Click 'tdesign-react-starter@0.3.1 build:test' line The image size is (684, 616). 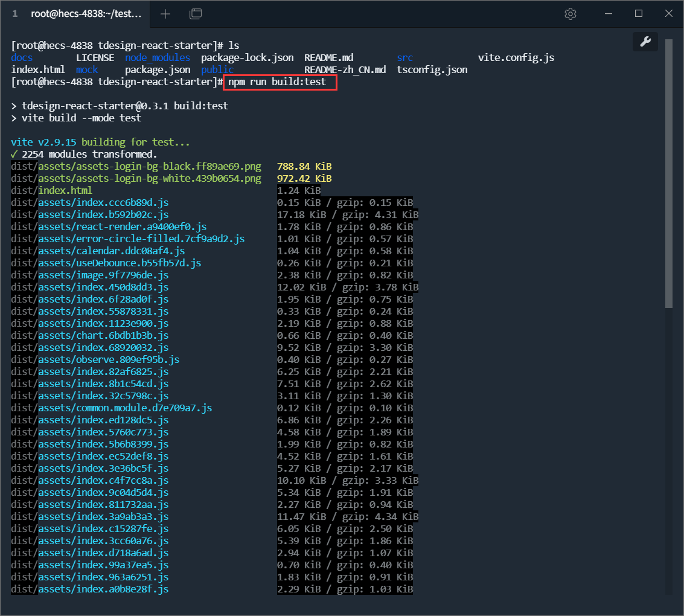tap(120, 106)
